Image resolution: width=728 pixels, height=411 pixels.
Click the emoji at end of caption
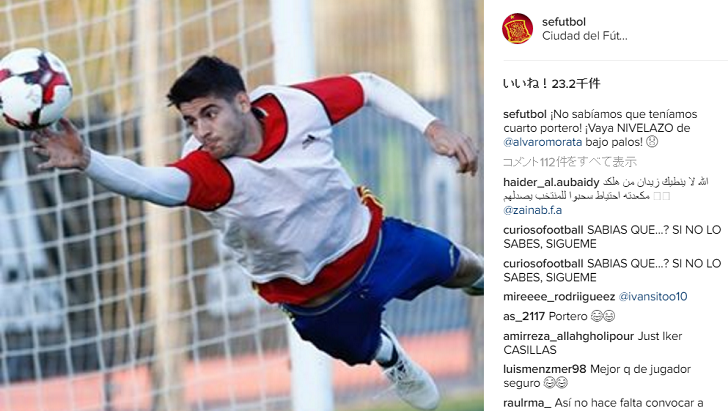point(652,142)
